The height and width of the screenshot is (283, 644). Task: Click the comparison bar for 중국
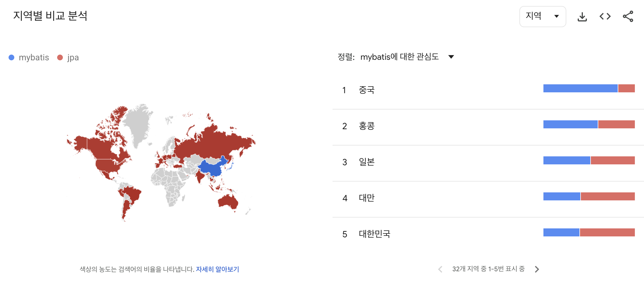tap(589, 88)
